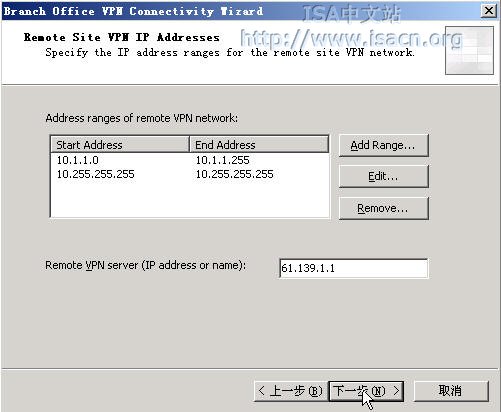Select the 10.1.1.255 end address cell
The image size is (501, 412).
(222, 160)
